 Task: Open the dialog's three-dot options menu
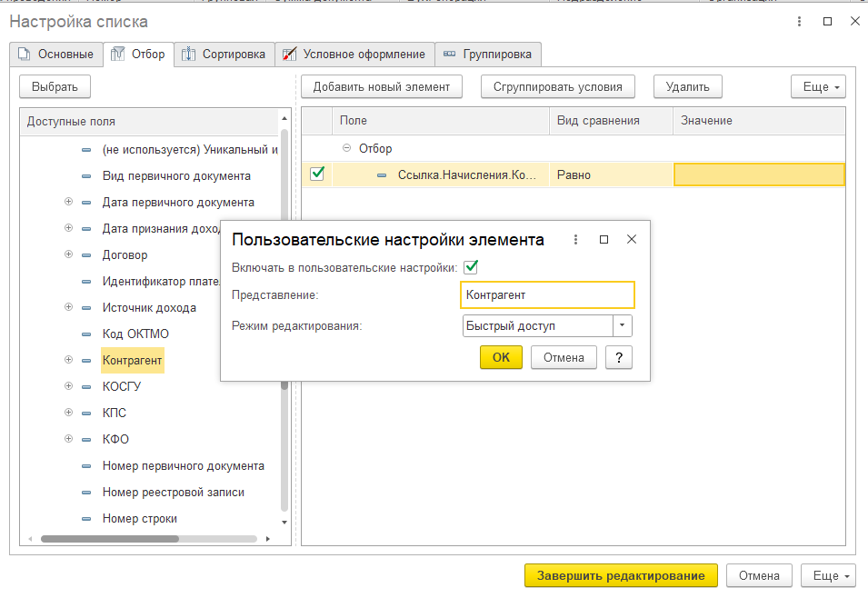point(575,240)
